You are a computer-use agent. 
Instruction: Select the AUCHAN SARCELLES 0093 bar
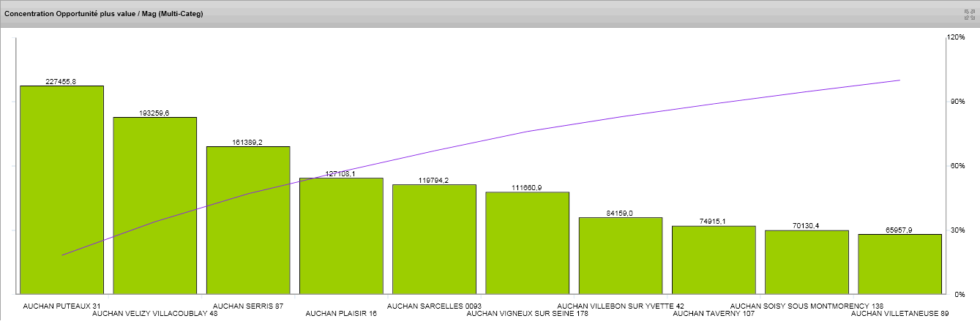click(x=434, y=239)
